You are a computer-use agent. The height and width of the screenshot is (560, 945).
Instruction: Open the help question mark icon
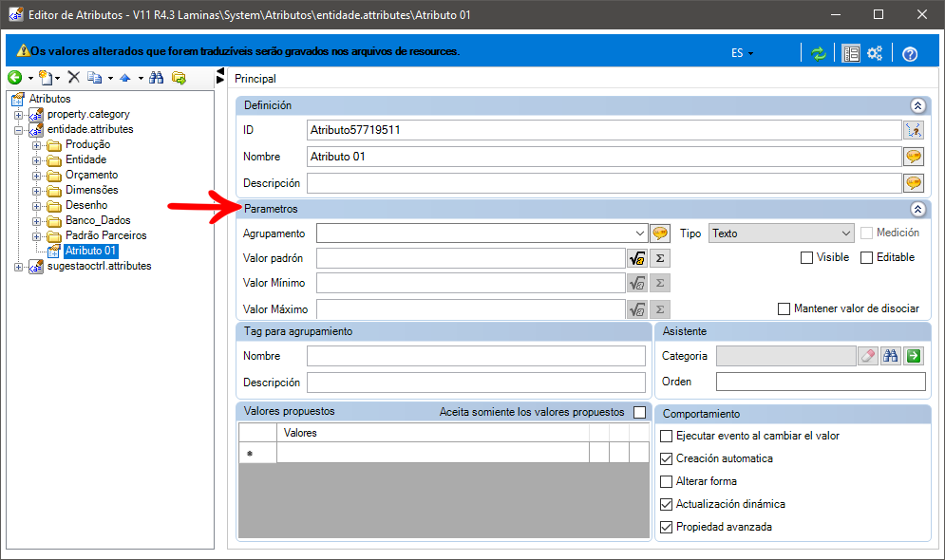tap(910, 54)
